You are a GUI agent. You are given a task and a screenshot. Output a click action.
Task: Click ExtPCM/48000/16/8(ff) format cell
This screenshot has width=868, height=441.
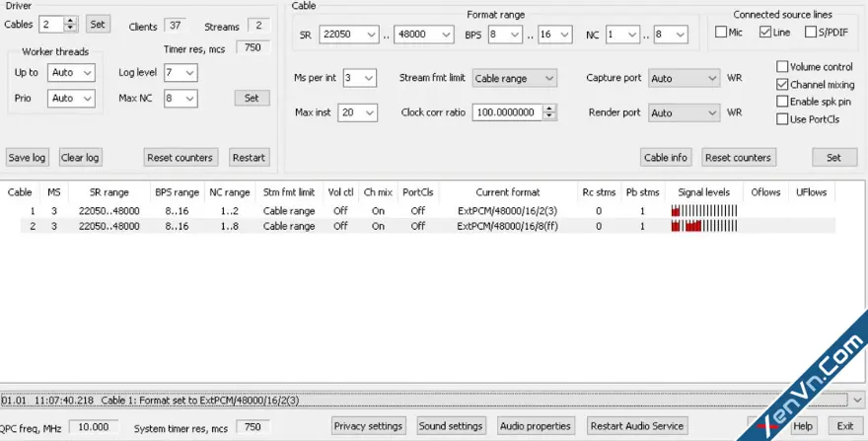[x=508, y=226]
